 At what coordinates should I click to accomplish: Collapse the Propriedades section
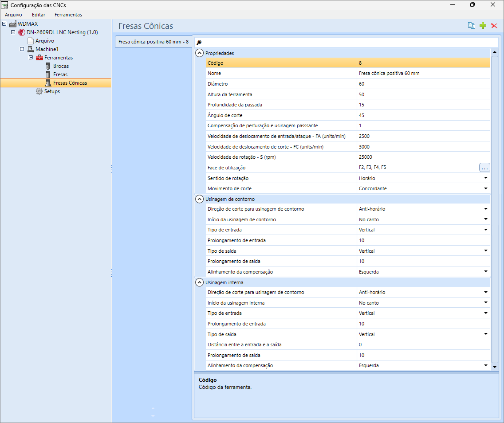coord(200,53)
